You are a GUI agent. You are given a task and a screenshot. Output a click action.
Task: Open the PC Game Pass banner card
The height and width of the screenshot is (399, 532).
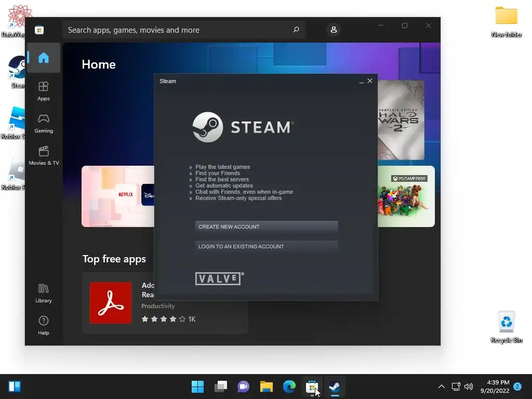(x=406, y=196)
